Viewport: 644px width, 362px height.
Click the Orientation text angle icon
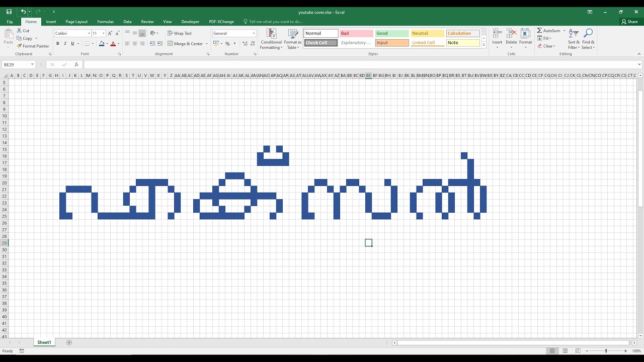pyautogui.click(x=153, y=33)
